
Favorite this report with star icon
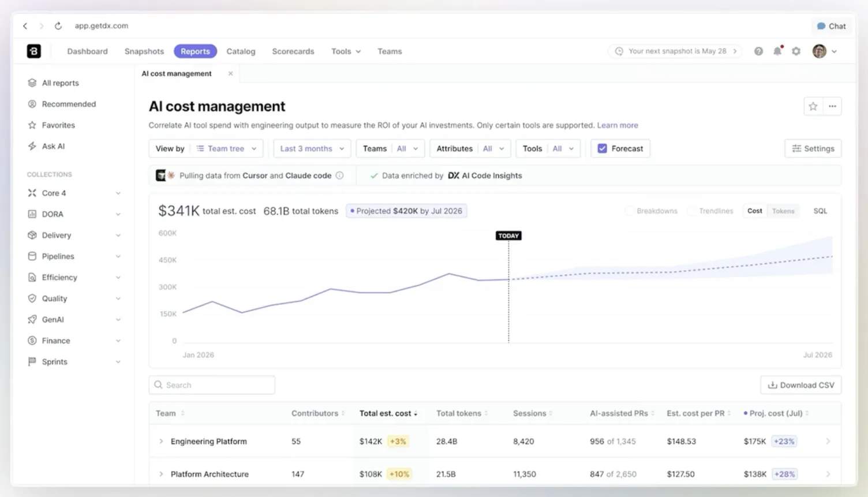tap(813, 106)
